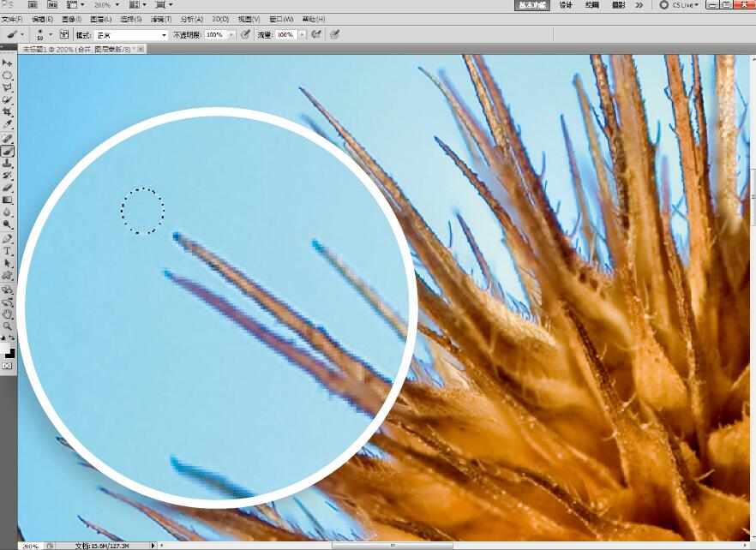Select the Elliptical Marquee tool
Screen dimensions: 756x550
point(7,75)
